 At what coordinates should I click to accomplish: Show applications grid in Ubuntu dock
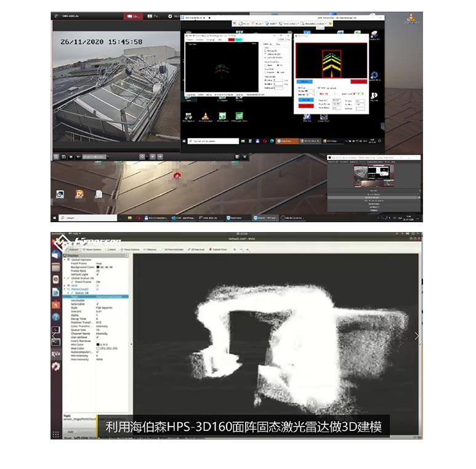(56, 433)
